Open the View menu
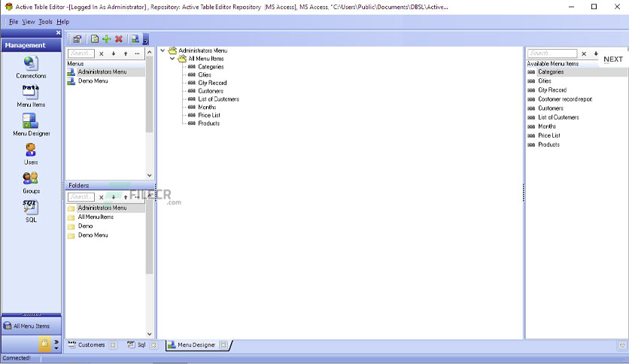This screenshot has height=364, width=629. (29, 22)
